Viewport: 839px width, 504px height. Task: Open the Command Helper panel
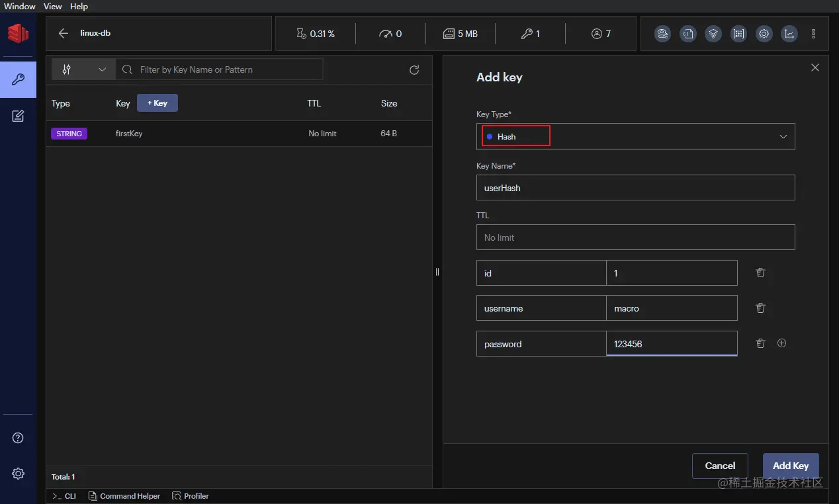[x=124, y=496]
